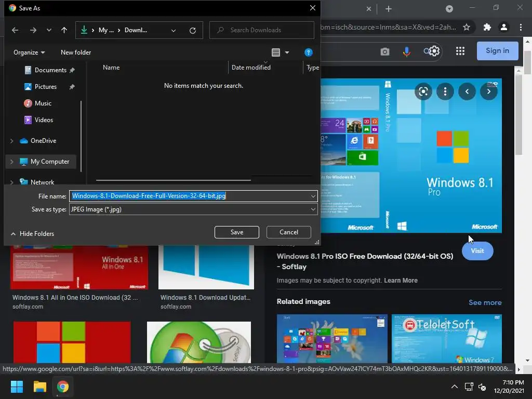Click See more related images
This screenshot has height=399, width=532.
485,302
